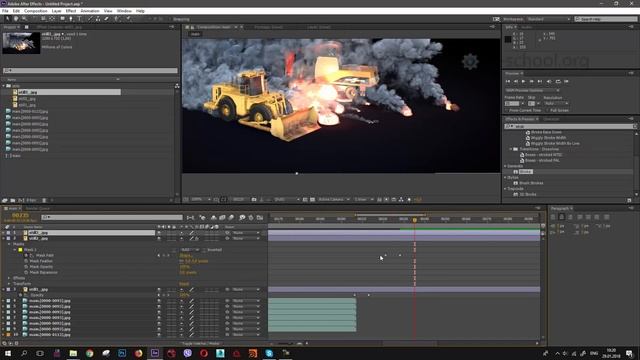Expand the Transform group of layer 2
The height and width of the screenshot is (360, 640).
(9, 284)
